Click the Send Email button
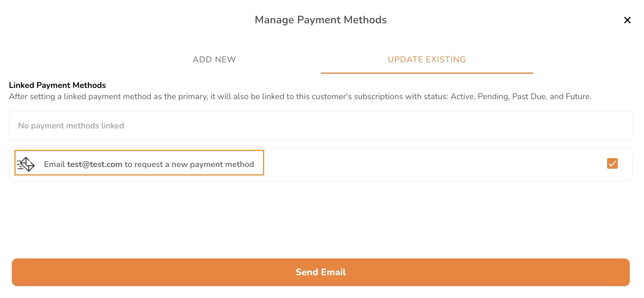Screen dimensions: 644x298 (x=321, y=272)
